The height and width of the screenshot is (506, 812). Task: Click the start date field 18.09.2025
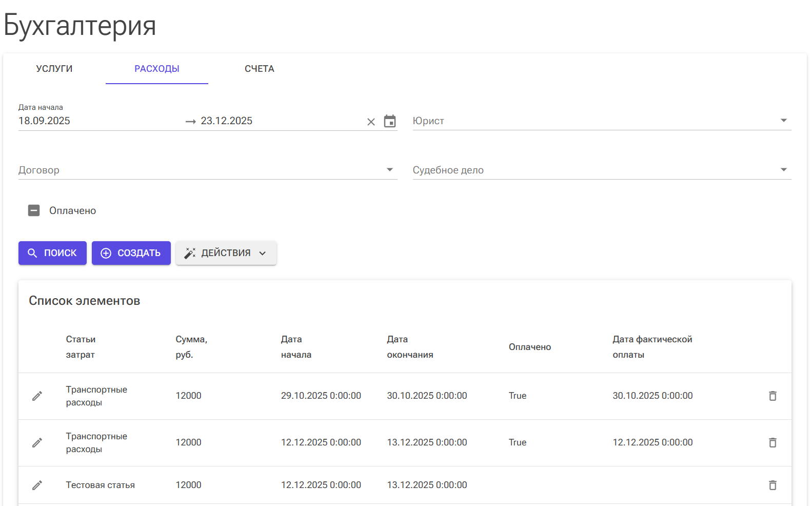(100, 121)
